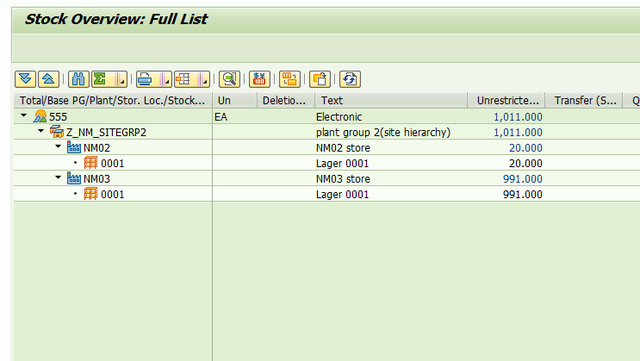
Task: Expand all nodes with double-down arrow button
Action: pos(25,79)
